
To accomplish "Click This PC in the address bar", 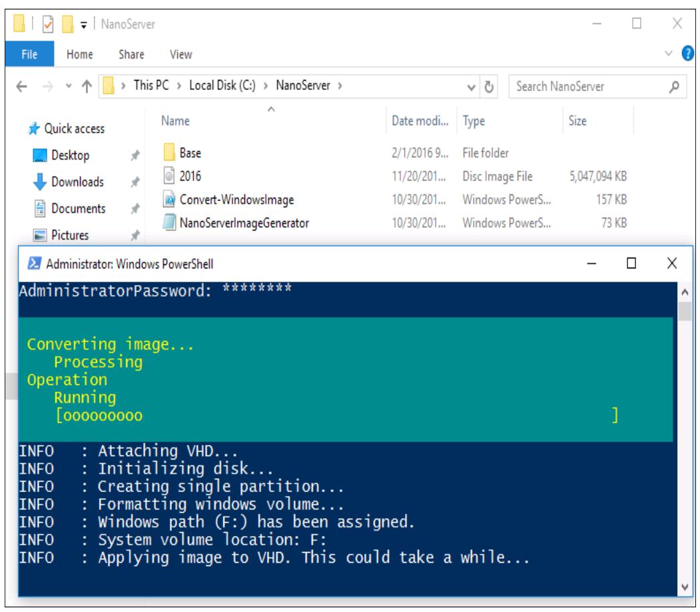I will (x=151, y=85).
